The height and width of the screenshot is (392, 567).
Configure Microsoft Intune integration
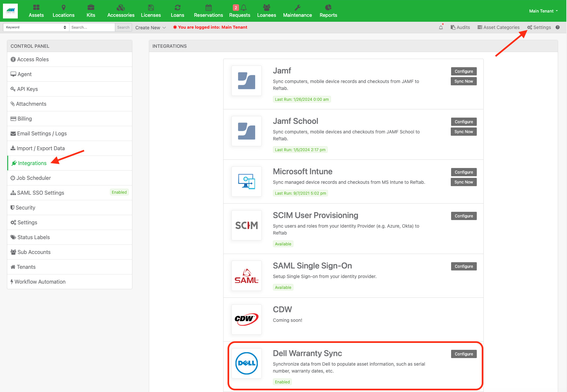pos(464,172)
